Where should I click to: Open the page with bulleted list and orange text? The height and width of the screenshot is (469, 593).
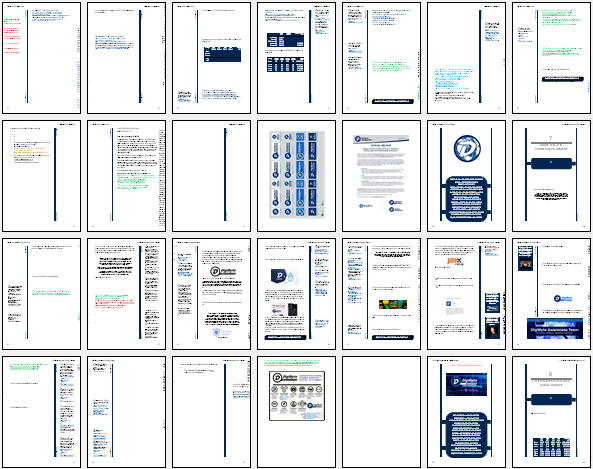42,176
